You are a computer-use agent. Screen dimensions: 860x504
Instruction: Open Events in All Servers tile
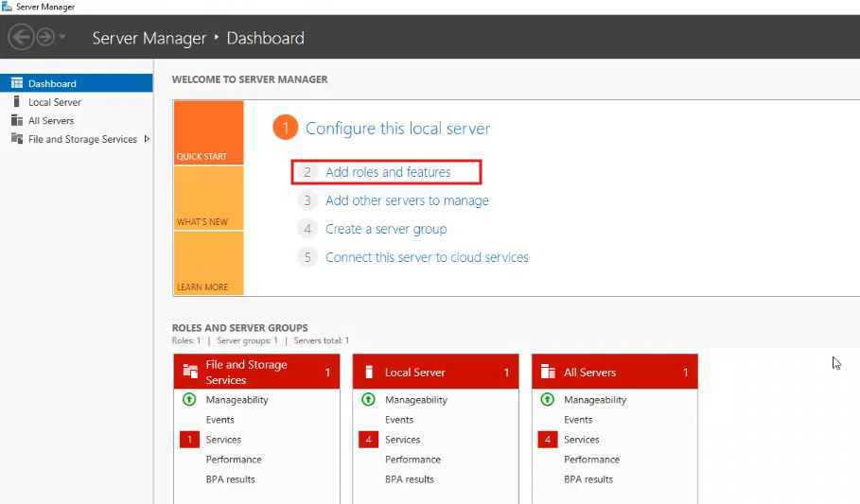[578, 420]
